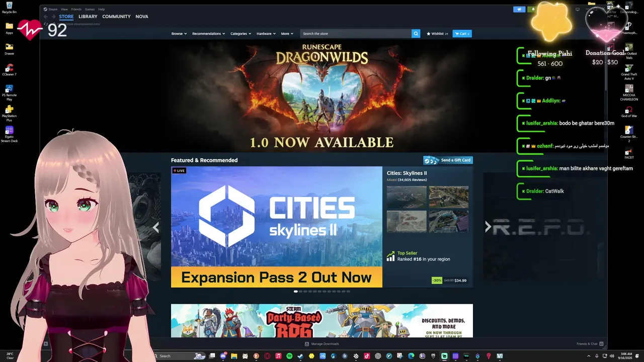The height and width of the screenshot is (362, 644).
Task: Open the View menu
Action: point(64,9)
